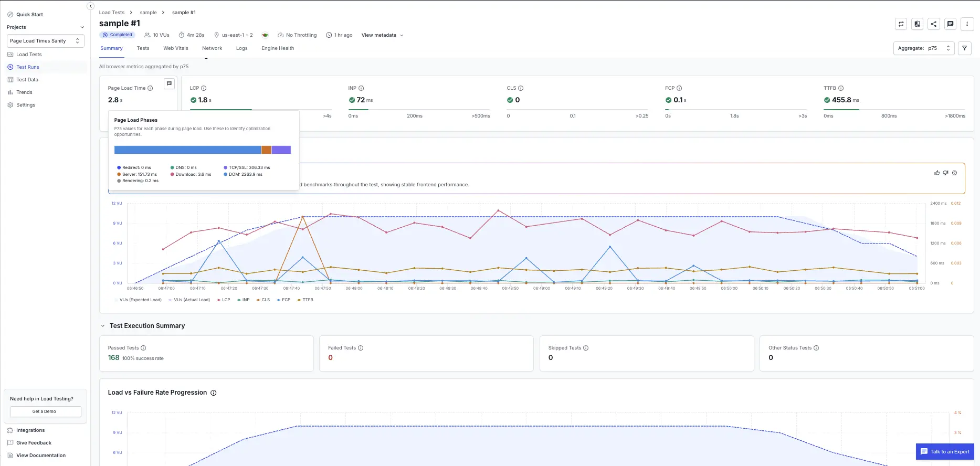Expand the View metadata dropdown
The width and height of the screenshot is (980, 466).
point(383,35)
